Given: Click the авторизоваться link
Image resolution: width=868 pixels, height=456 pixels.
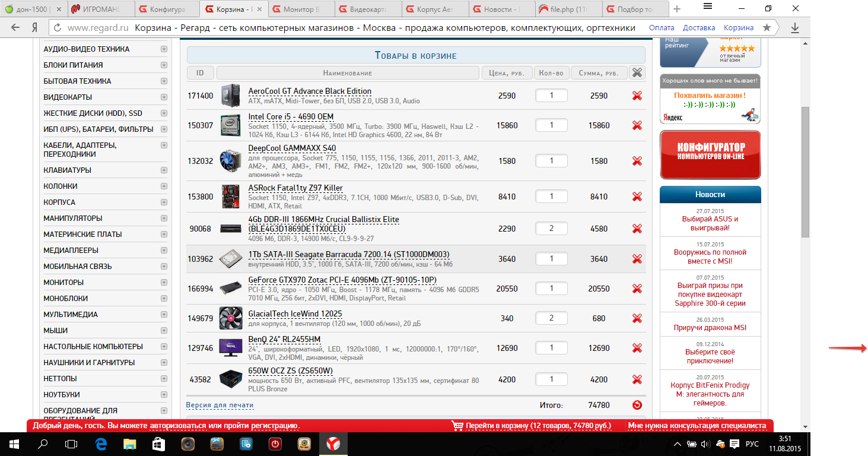Looking at the screenshot, I should (x=178, y=426).
